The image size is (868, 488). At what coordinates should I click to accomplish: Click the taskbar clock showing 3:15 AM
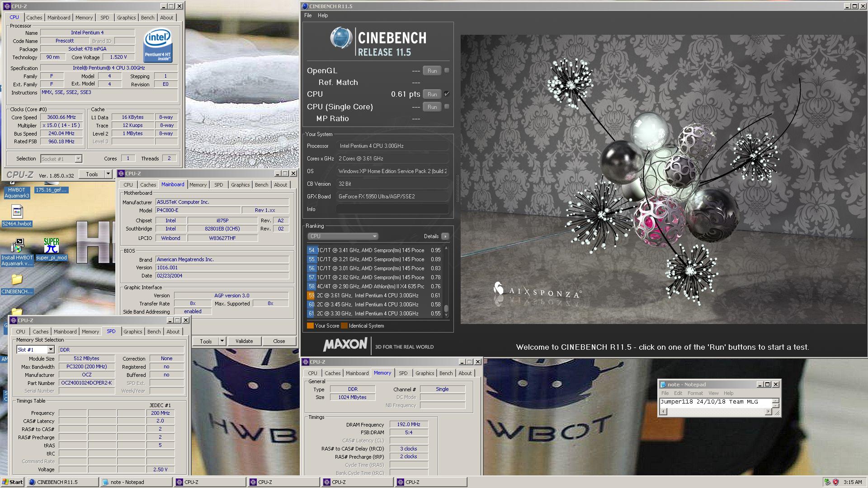click(x=852, y=482)
